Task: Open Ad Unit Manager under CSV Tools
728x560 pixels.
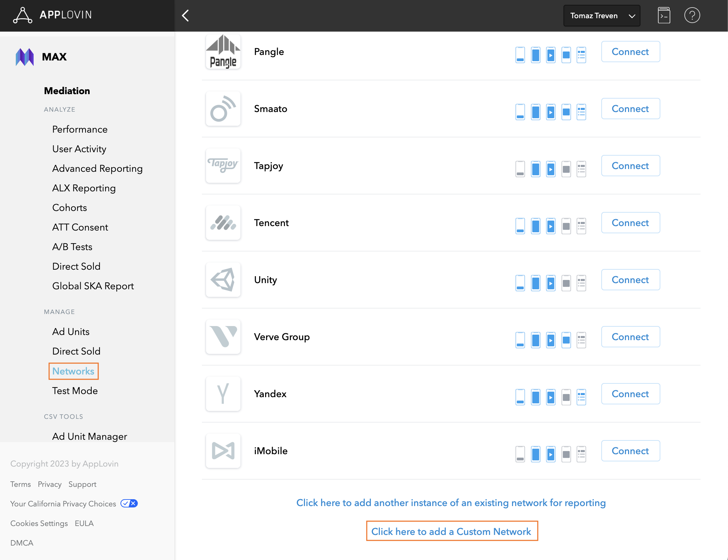Action: (x=90, y=436)
